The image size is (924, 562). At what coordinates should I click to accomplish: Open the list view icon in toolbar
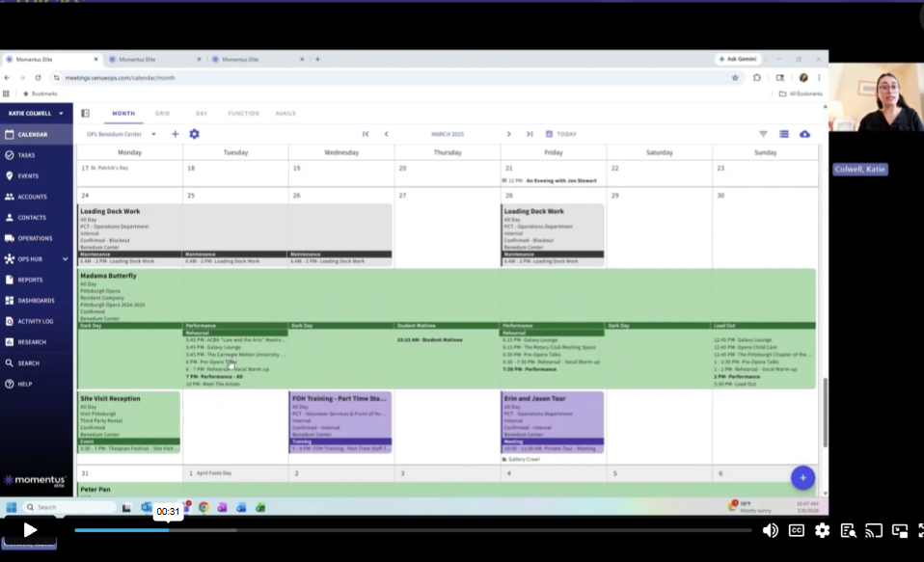point(784,134)
